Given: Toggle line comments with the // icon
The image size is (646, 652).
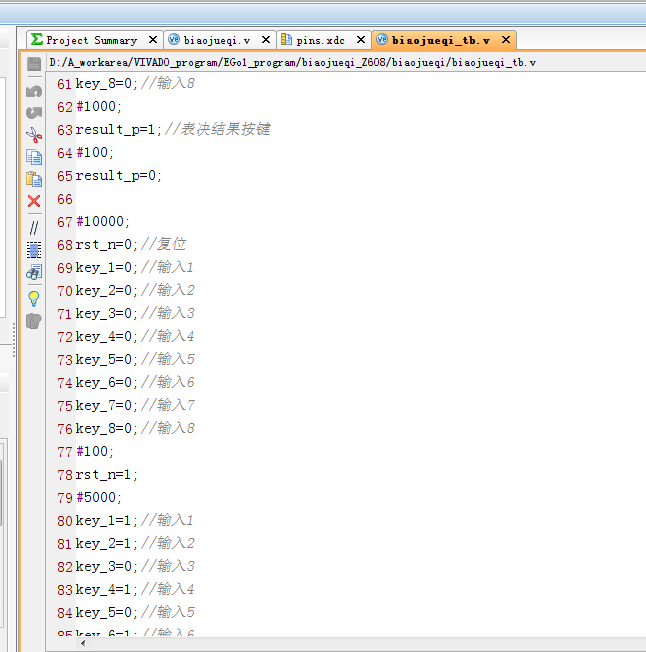Looking at the screenshot, I should [33, 227].
